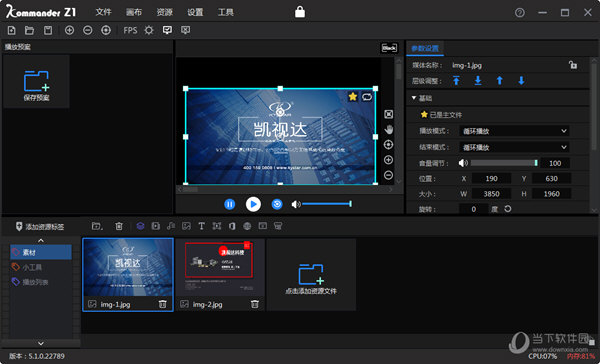The image size is (600, 364).
Task: Adjust the 音量调节 volume slider
Action: (x=504, y=163)
